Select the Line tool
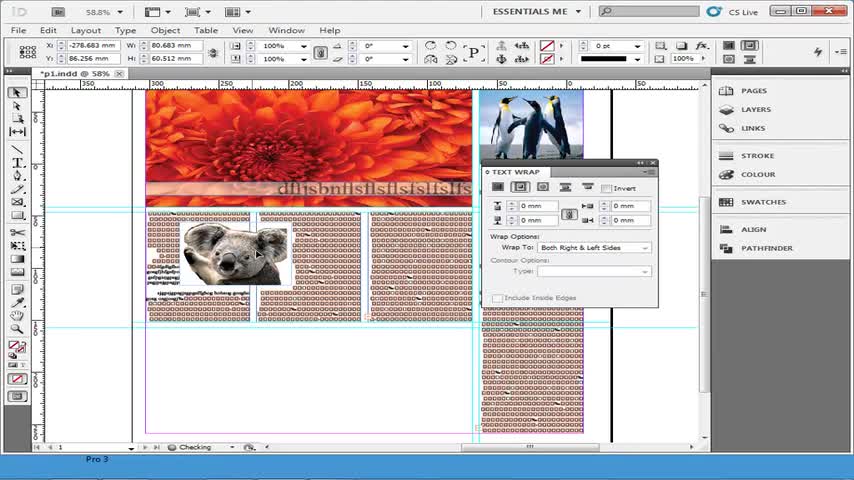This screenshot has height=480, width=854. coord(17,149)
